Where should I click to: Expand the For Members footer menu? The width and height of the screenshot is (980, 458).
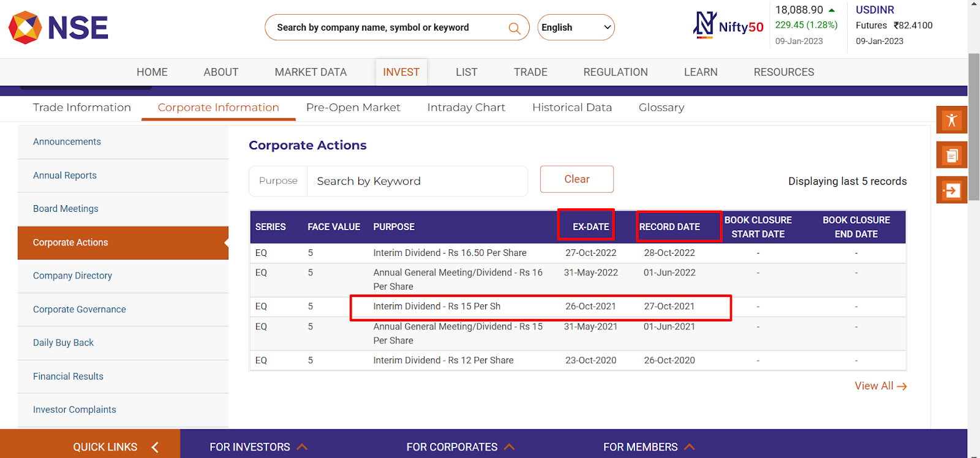click(x=649, y=447)
